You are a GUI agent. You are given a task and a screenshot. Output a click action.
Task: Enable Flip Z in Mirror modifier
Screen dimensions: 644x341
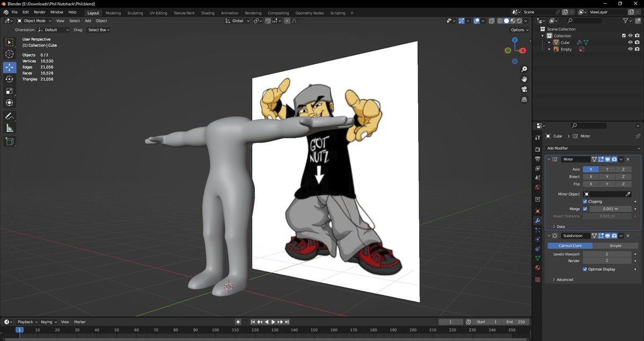pyautogui.click(x=623, y=184)
